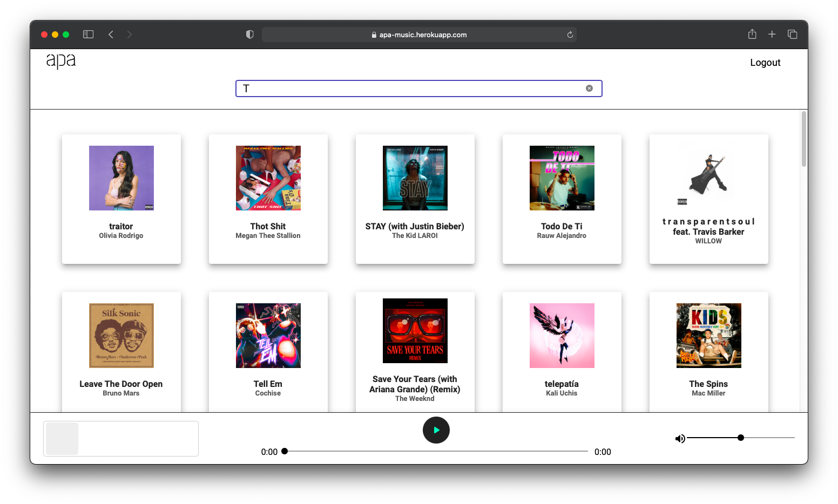Viewport: 838px width, 504px height.
Task: Open the Safari privacy shield report
Action: point(249,35)
